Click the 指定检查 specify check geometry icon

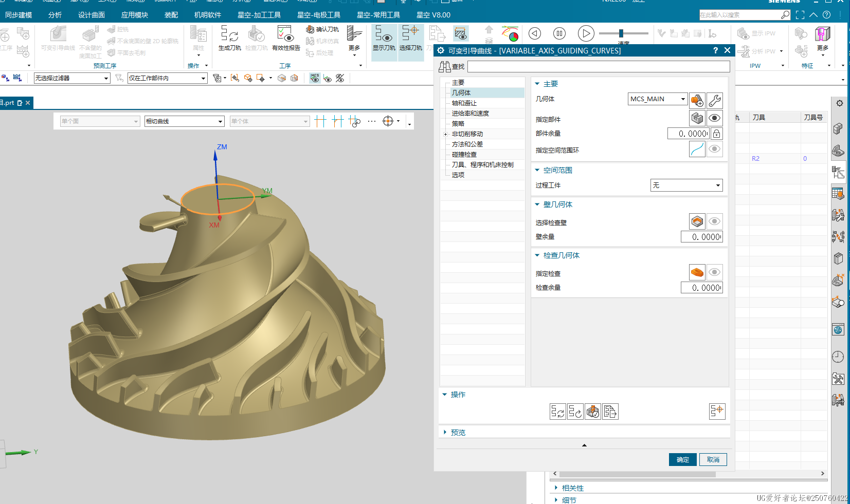tap(697, 272)
